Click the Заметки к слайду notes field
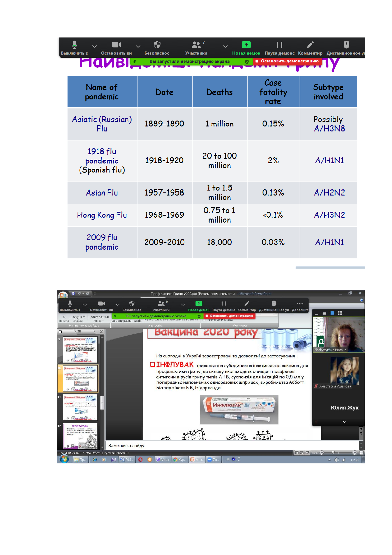The height and width of the screenshot is (555, 392). click(x=232, y=446)
